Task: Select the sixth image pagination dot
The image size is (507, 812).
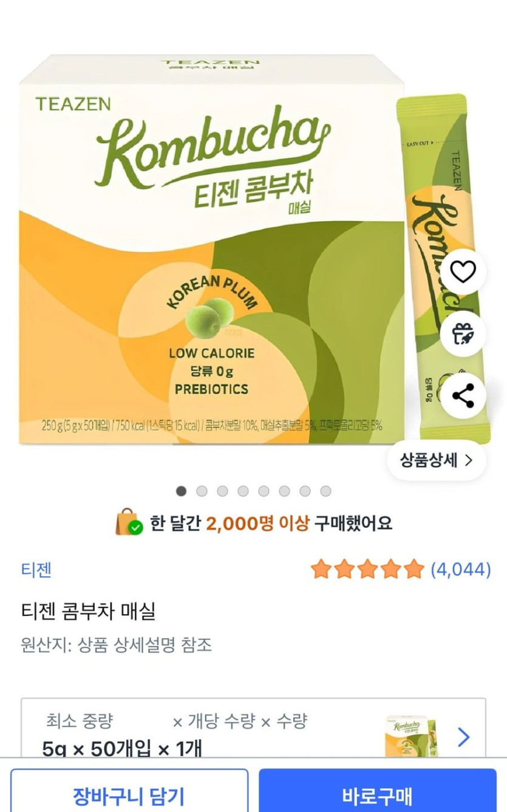Action: pyautogui.click(x=284, y=491)
